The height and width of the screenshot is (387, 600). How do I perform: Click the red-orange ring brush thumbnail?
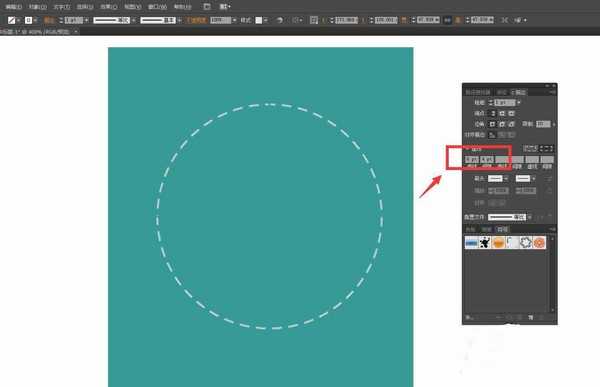pyautogui.click(x=539, y=242)
